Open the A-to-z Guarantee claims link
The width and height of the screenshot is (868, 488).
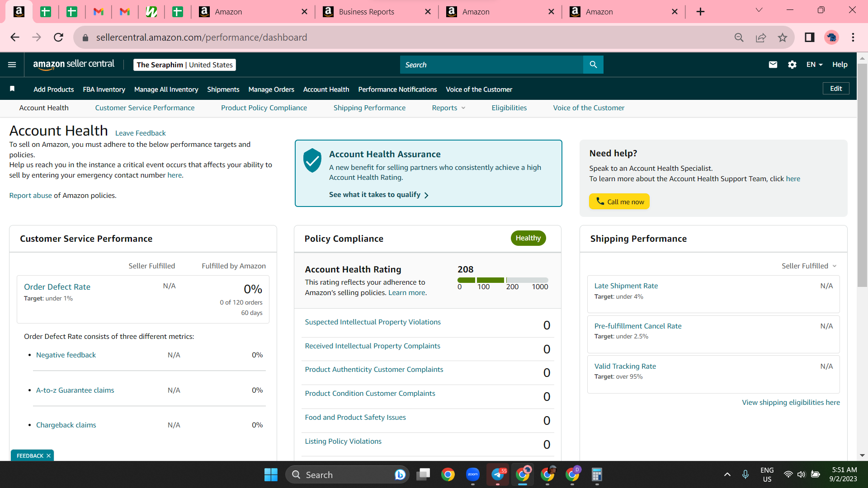(x=75, y=390)
